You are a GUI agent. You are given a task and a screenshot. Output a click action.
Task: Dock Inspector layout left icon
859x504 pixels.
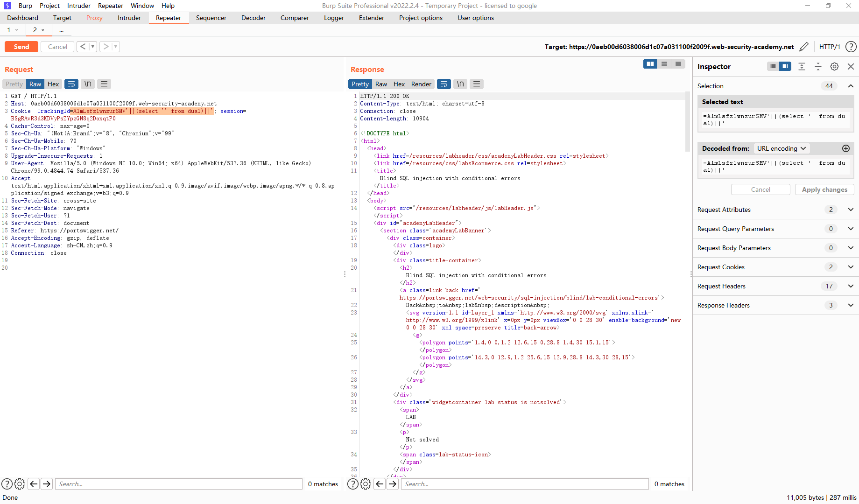(773, 66)
